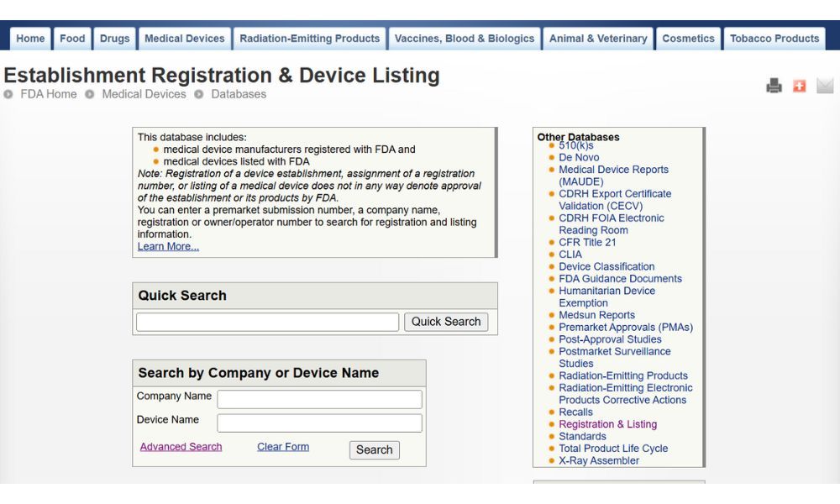Click the Search button in company form

tap(375, 450)
